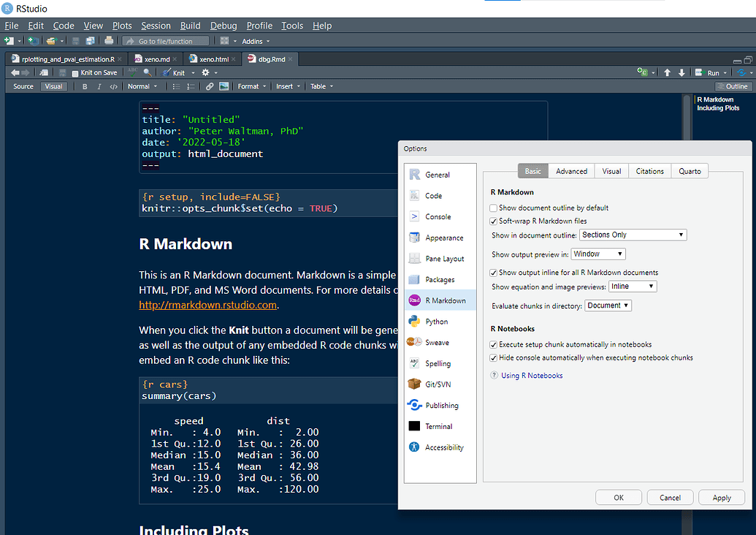
Task: Select the Knit icon in the editor toolbar
Action: click(x=165, y=72)
